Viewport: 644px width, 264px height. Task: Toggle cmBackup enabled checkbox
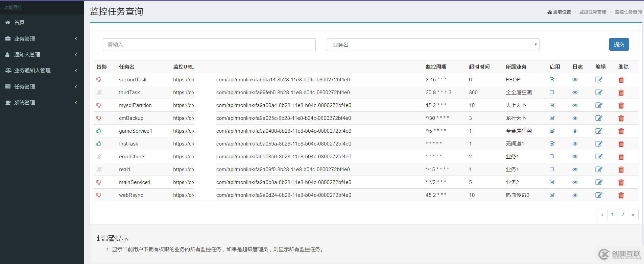pyautogui.click(x=552, y=118)
